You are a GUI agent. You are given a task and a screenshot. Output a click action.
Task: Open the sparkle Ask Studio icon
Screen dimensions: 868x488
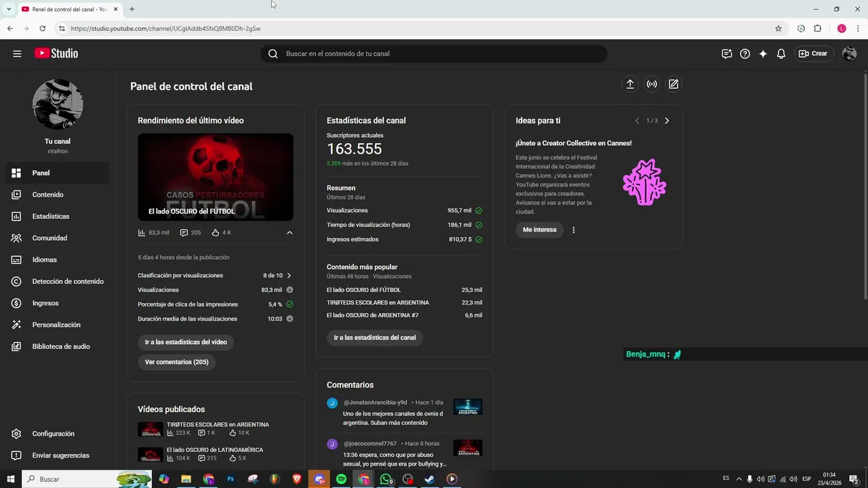click(763, 54)
